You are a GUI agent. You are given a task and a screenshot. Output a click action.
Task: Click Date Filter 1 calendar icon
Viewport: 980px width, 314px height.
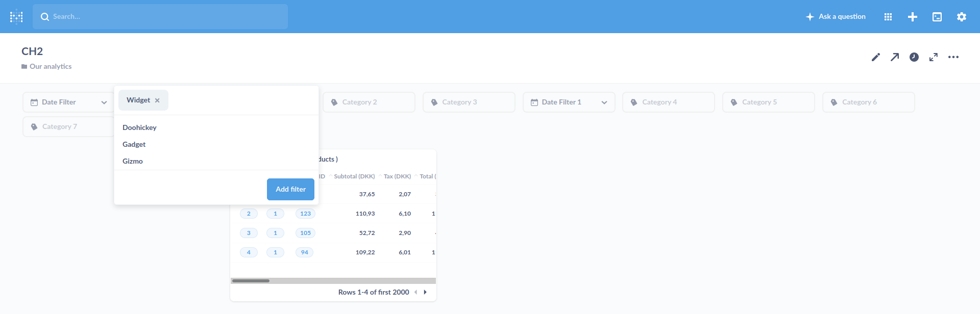point(534,102)
